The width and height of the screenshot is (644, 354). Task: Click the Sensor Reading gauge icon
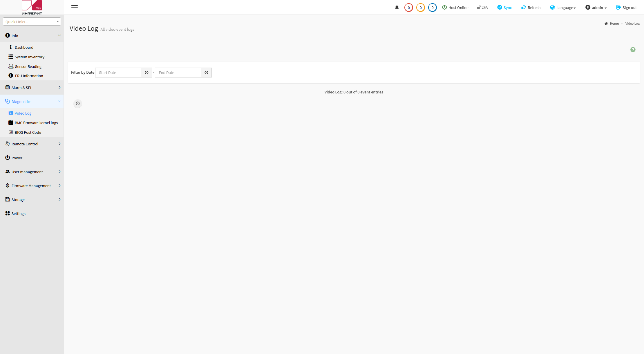pyautogui.click(x=11, y=66)
